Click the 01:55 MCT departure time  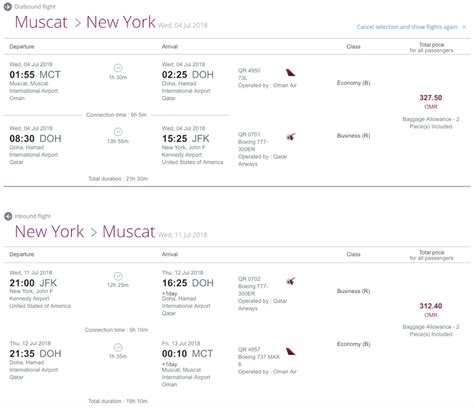tap(35, 75)
